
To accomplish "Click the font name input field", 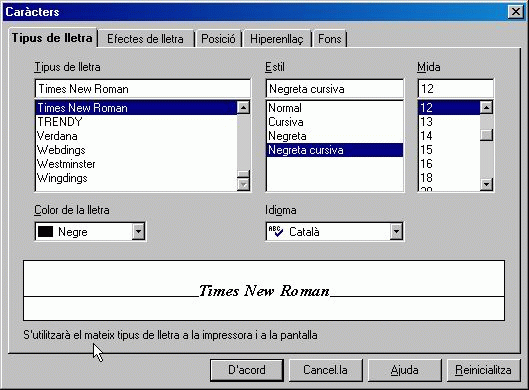I will click(x=143, y=89).
